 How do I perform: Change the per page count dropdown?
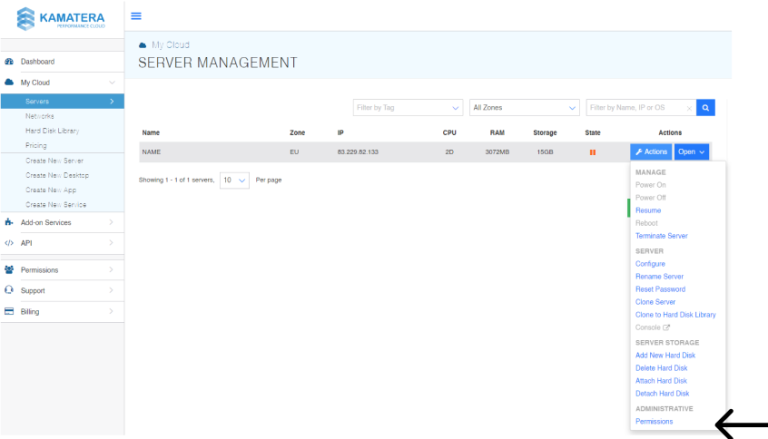click(235, 180)
